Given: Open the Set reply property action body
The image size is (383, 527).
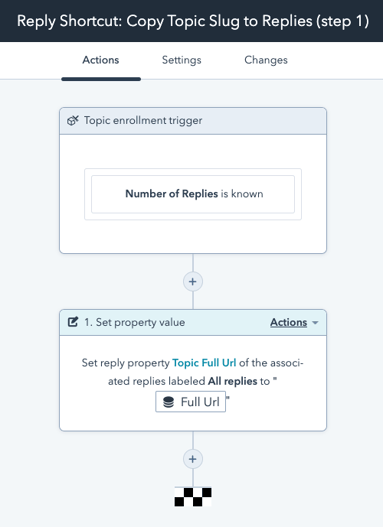Looking at the screenshot, I should coord(193,383).
